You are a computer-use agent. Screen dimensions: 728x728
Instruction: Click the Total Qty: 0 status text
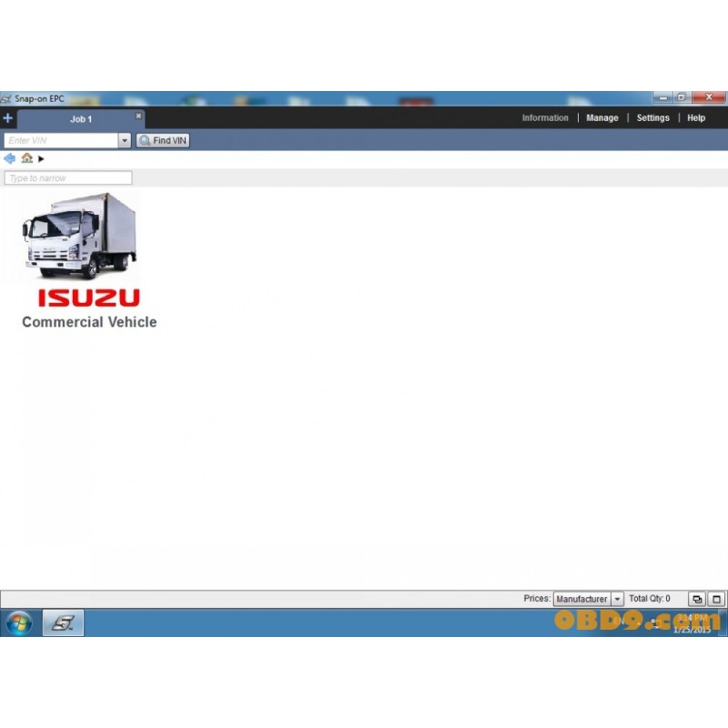649,599
